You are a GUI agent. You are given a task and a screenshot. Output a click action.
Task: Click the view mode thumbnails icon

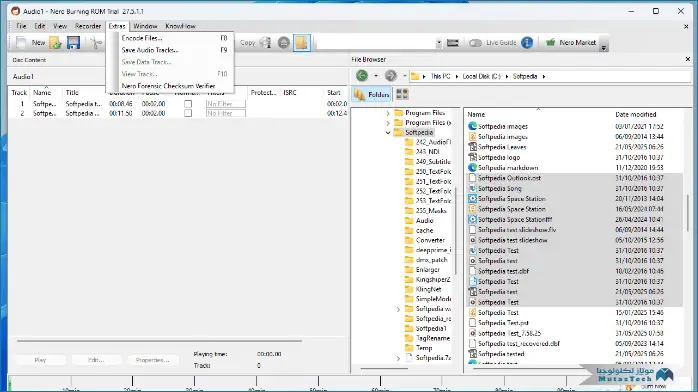point(402,94)
